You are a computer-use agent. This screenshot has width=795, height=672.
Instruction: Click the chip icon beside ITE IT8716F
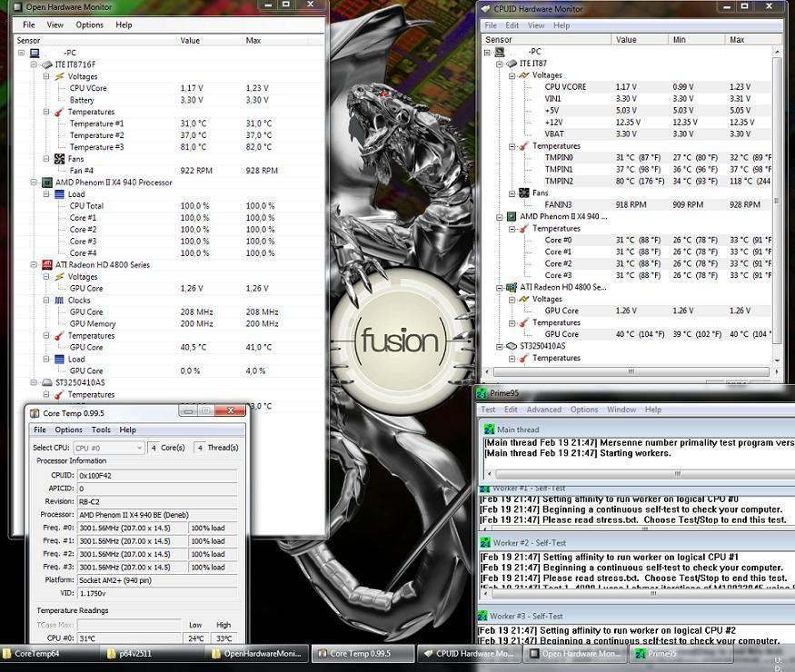[47, 64]
